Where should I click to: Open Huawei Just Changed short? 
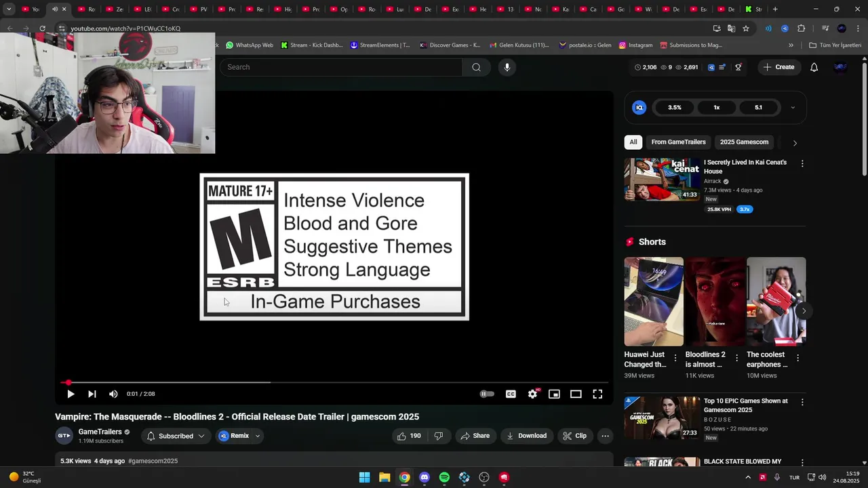coord(654,302)
